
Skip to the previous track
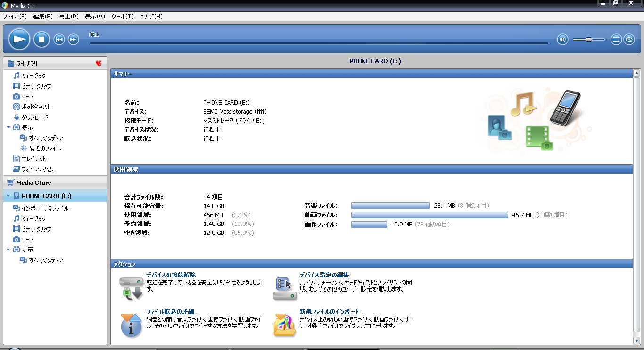pos(59,40)
